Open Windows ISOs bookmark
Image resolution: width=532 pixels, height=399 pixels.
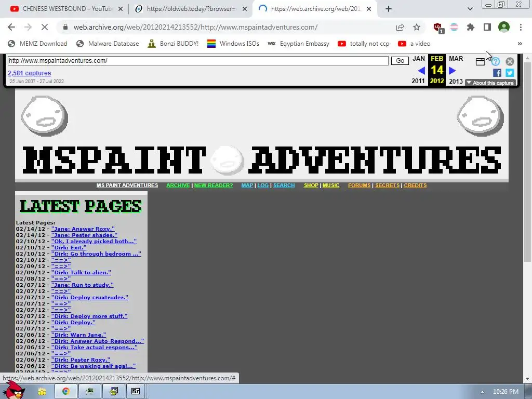(x=233, y=44)
